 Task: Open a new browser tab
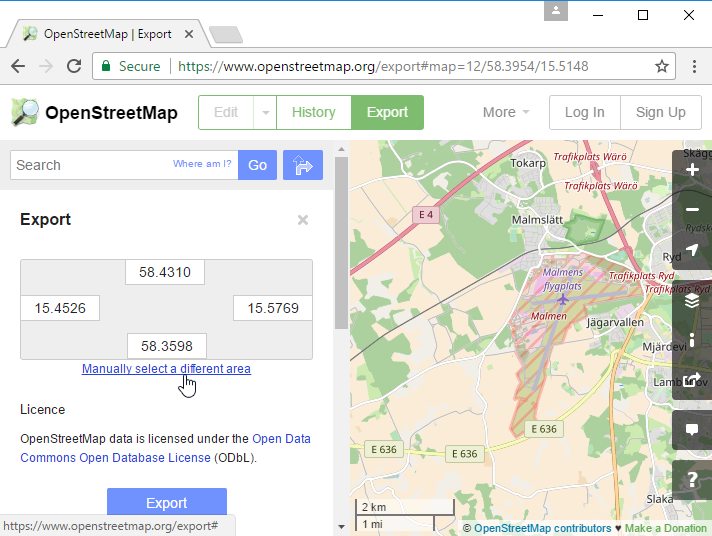(226, 35)
